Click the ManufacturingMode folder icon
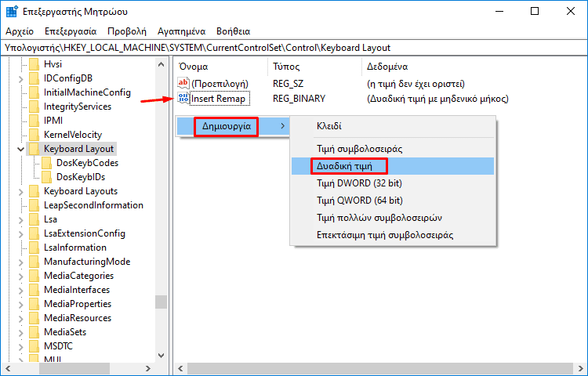 coord(34,262)
